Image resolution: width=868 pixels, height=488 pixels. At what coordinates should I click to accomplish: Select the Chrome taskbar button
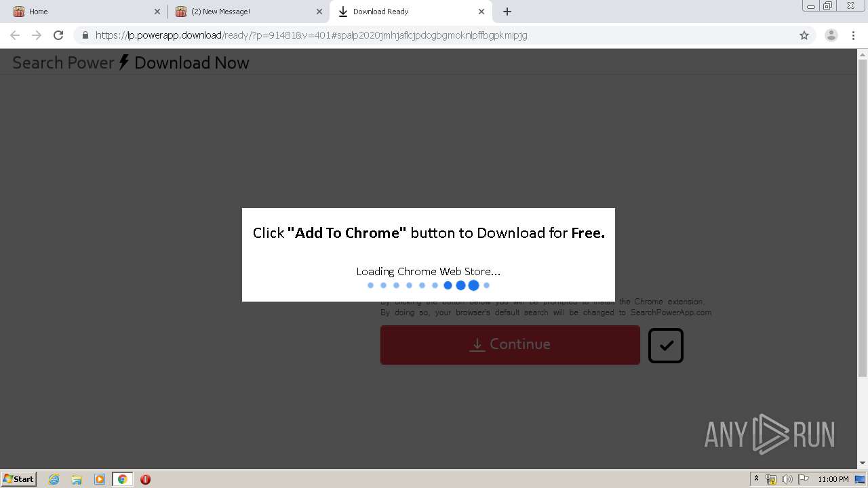[x=122, y=479]
